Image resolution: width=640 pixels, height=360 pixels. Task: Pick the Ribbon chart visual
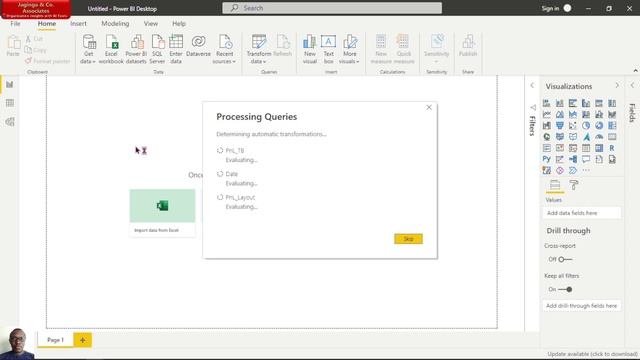coord(612,115)
